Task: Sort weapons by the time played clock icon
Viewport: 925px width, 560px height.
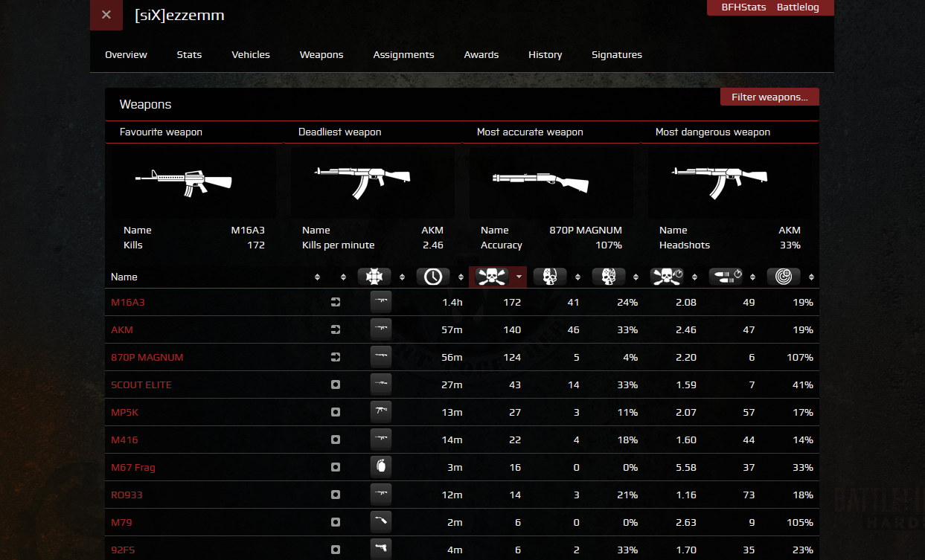Action: (x=432, y=277)
